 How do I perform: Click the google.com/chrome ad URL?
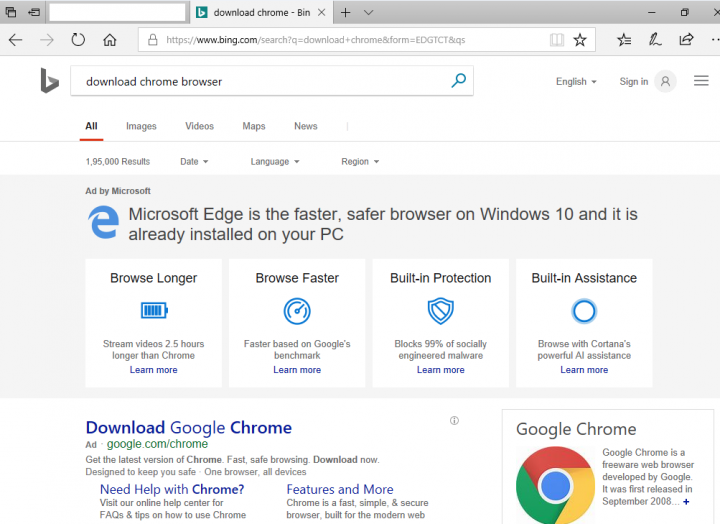[x=157, y=444]
